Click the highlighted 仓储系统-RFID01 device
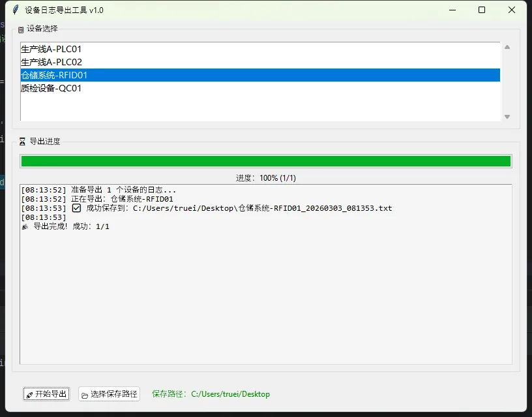Screen dimensions: 532x417 pos(54,75)
